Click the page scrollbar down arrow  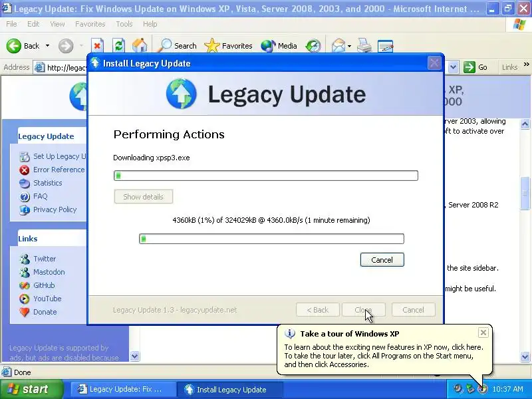click(x=525, y=356)
